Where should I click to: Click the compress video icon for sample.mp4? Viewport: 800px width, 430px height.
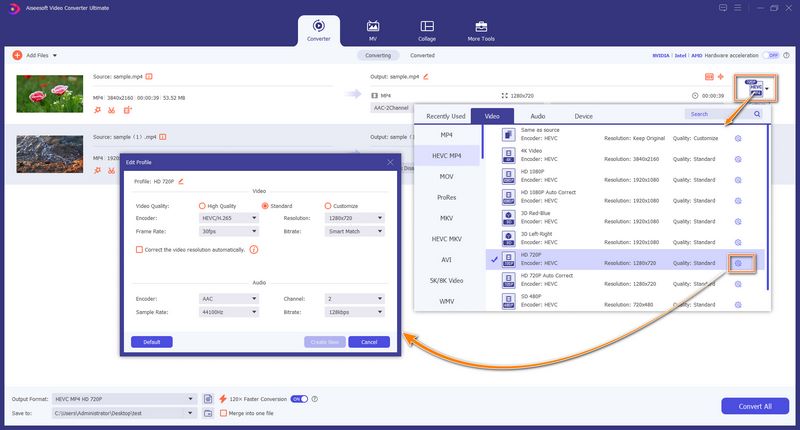[709, 77]
